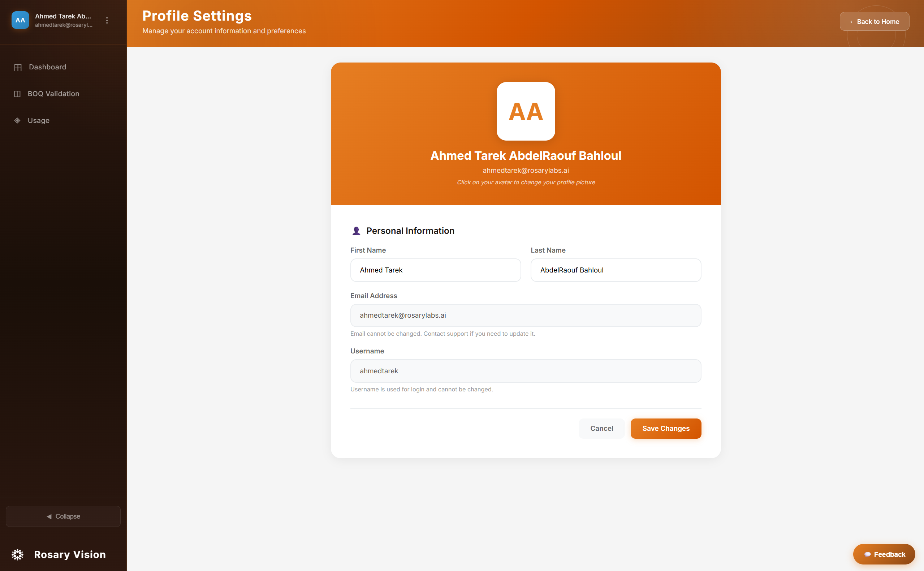
Task: Click the Cancel button
Action: (x=601, y=428)
